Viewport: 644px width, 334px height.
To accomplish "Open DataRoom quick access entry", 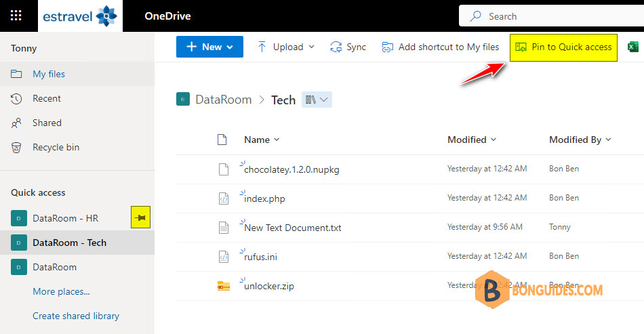I will coord(77,267).
